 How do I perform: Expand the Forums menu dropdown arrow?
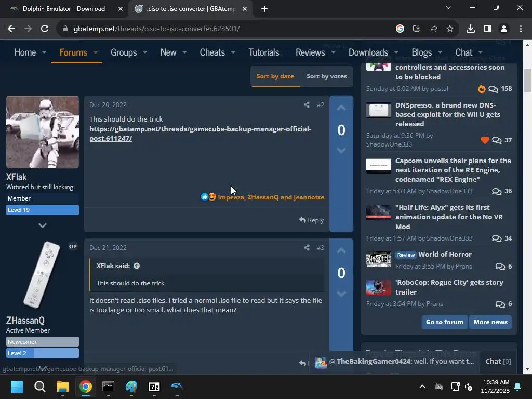click(96, 52)
